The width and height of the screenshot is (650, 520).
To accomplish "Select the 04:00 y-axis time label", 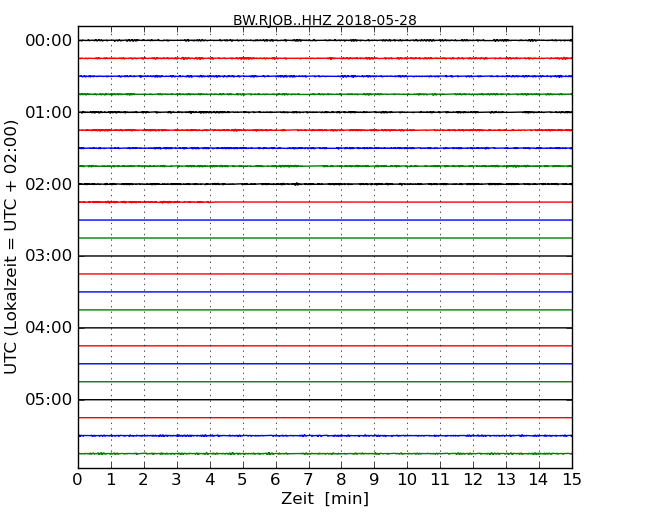I will (x=49, y=328).
